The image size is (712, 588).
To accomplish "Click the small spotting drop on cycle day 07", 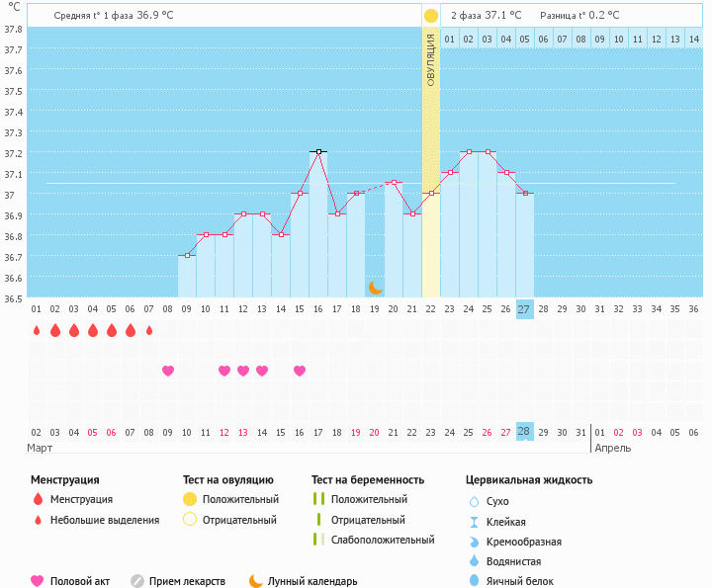I will [x=149, y=331].
